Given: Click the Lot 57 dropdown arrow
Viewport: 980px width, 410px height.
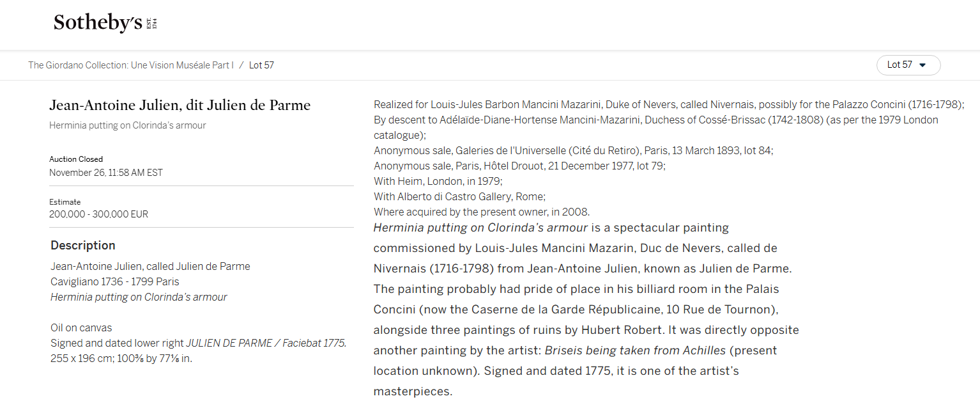Looking at the screenshot, I should click(x=922, y=65).
